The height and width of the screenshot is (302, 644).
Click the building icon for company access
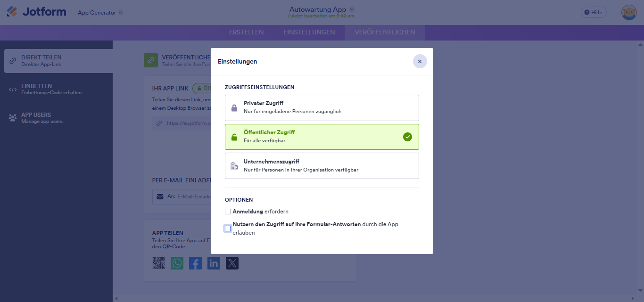pyautogui.click(x=234, y=166)
